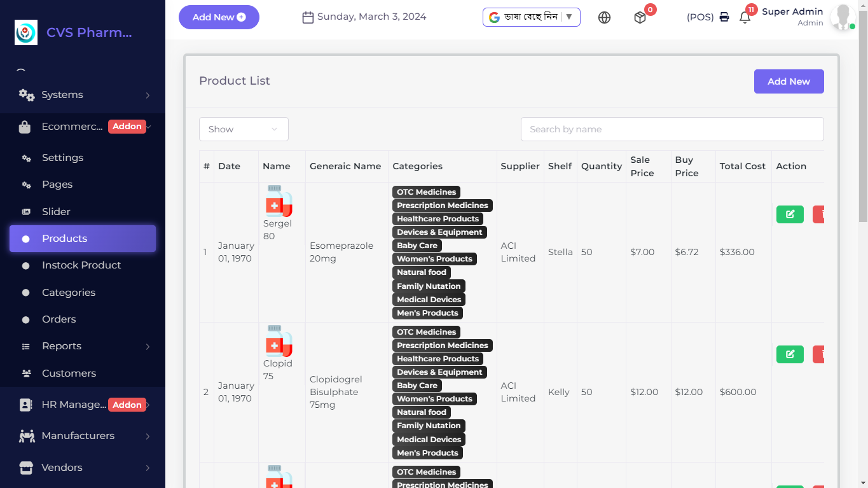
Task: Open the Google language selector dropdown
Action: click(x=531, y=17)
